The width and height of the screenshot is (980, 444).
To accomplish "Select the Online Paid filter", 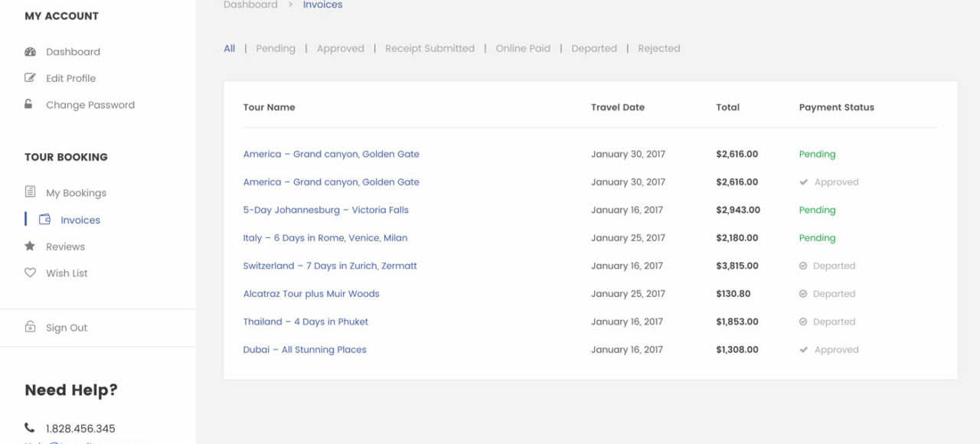I will pos(523,48).
